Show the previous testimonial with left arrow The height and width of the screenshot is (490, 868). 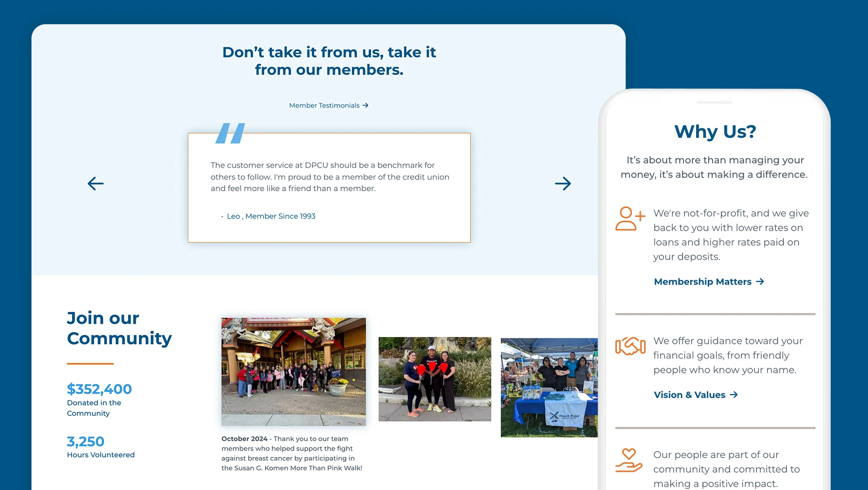tap(95, 183)
